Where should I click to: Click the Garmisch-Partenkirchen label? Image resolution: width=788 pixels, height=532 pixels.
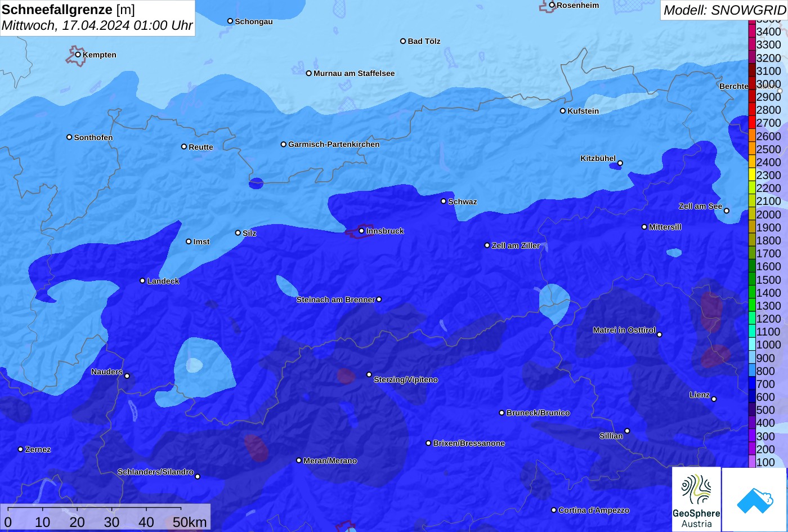[x=334, y=144]
